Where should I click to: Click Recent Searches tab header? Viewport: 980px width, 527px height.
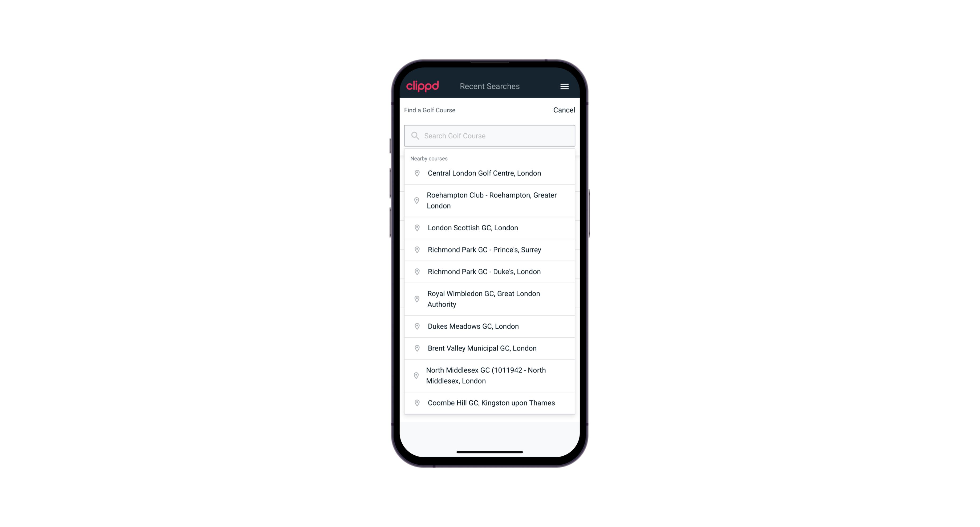point(489,86)
